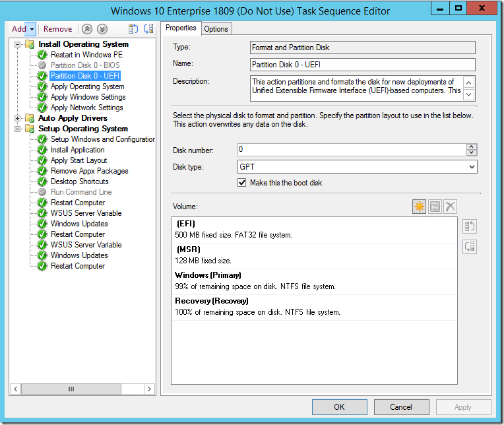Click move volume up icon beside volume list
The height and width of the screenshot is (425, 504).
point(470,226)
